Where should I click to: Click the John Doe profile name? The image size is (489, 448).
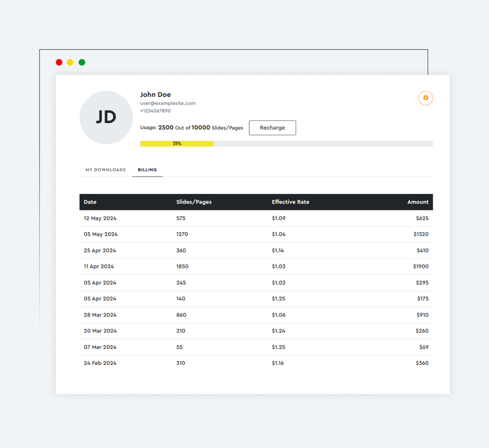[x=155, y=94]
